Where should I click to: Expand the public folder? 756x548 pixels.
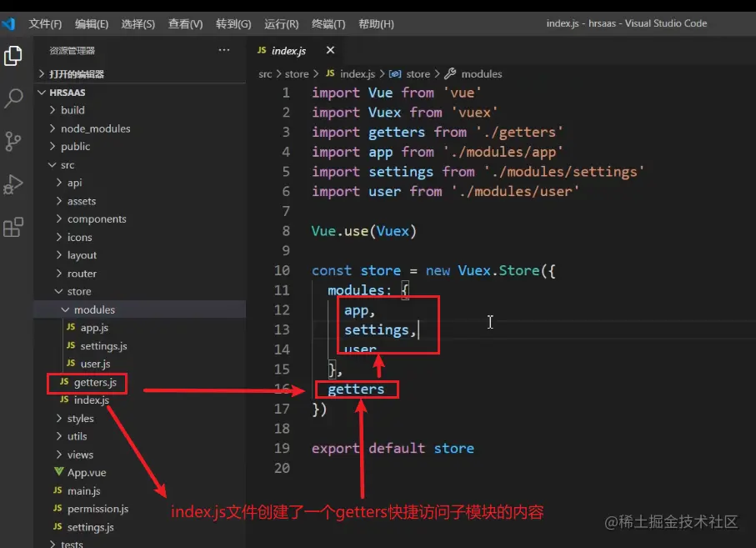(140, 146)
